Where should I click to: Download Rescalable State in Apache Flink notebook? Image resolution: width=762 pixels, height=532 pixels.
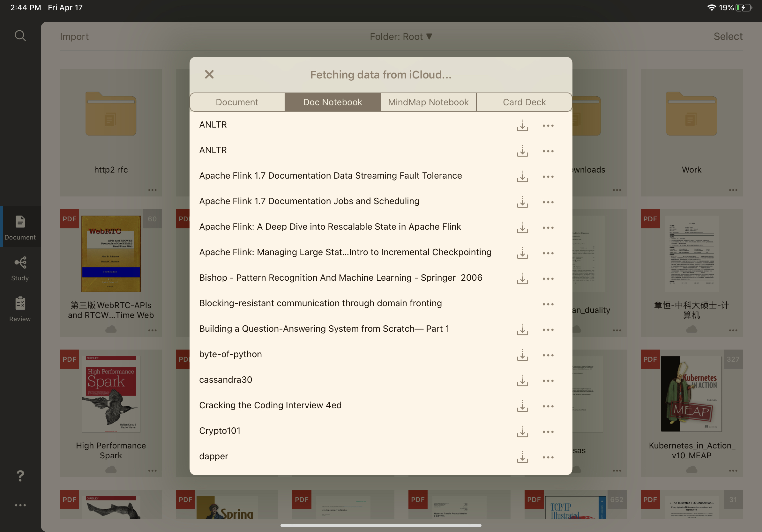coord(522,227)
